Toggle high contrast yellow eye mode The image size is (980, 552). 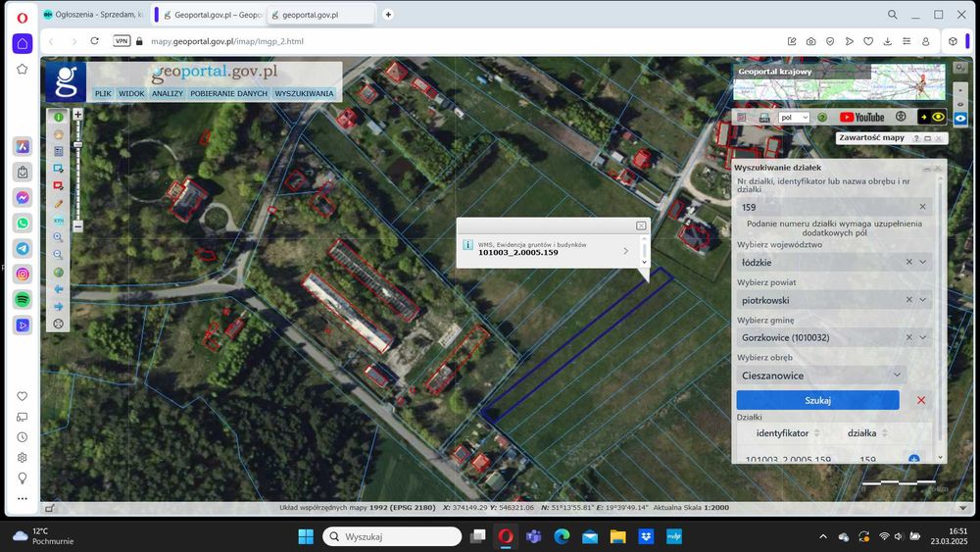[x=932, y=117]
